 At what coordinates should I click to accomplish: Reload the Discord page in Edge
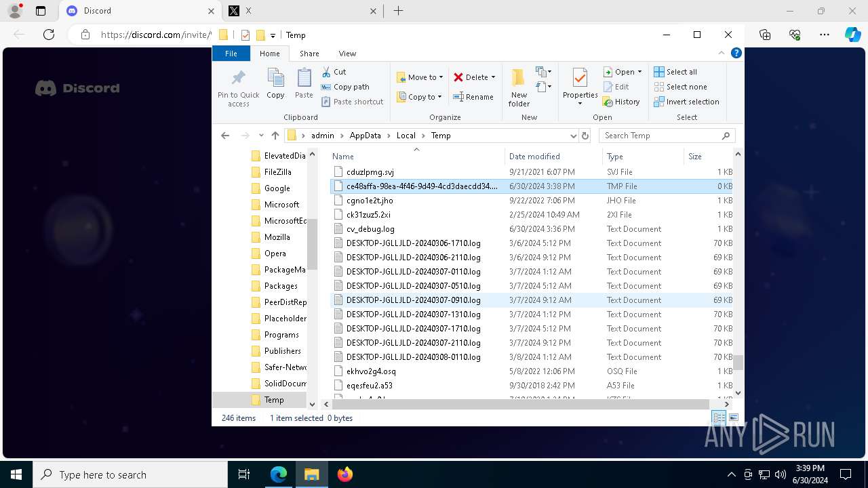pyautogui.click(x=49, y=35)
